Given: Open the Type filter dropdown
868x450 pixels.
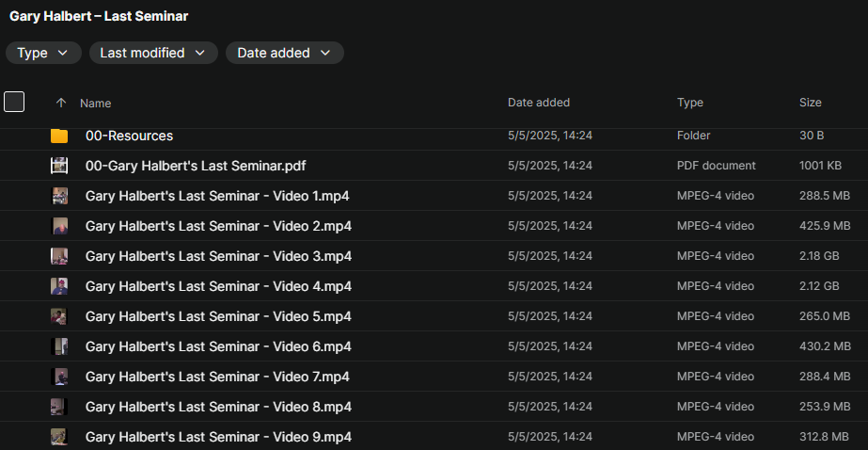Looking at the screenshot, I should click(x=43, y=53).
